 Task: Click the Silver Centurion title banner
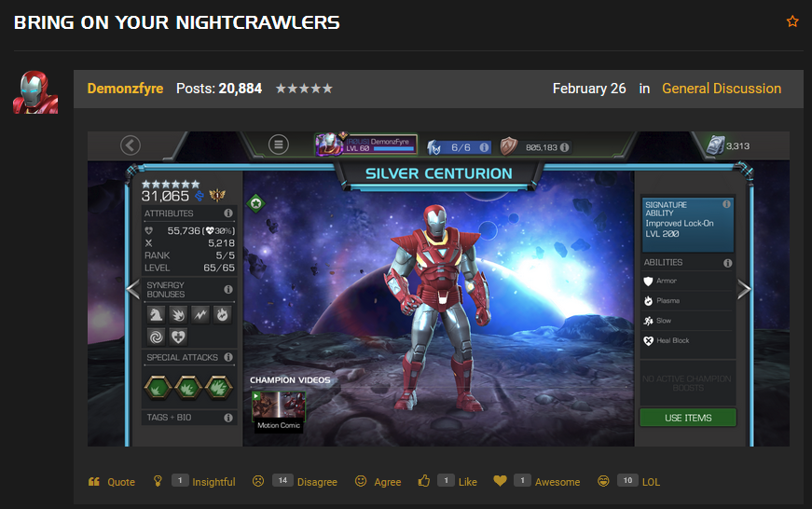tap(438, 174)
